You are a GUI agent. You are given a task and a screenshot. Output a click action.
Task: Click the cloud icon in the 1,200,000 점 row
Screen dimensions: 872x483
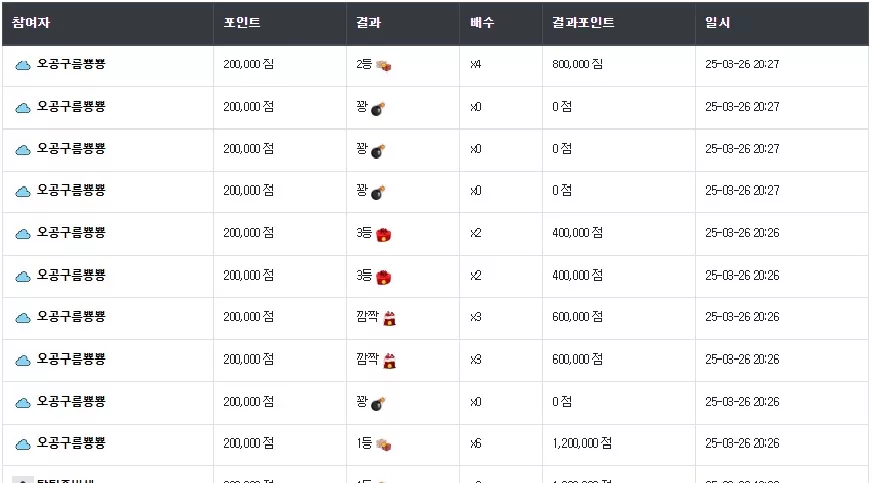pyautogui.click(x=23, y=445)
